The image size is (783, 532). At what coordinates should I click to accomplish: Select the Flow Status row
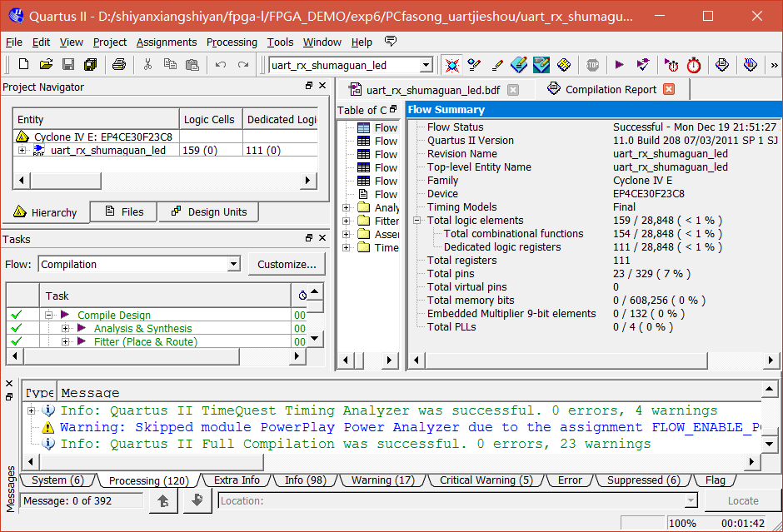point(594,127)
